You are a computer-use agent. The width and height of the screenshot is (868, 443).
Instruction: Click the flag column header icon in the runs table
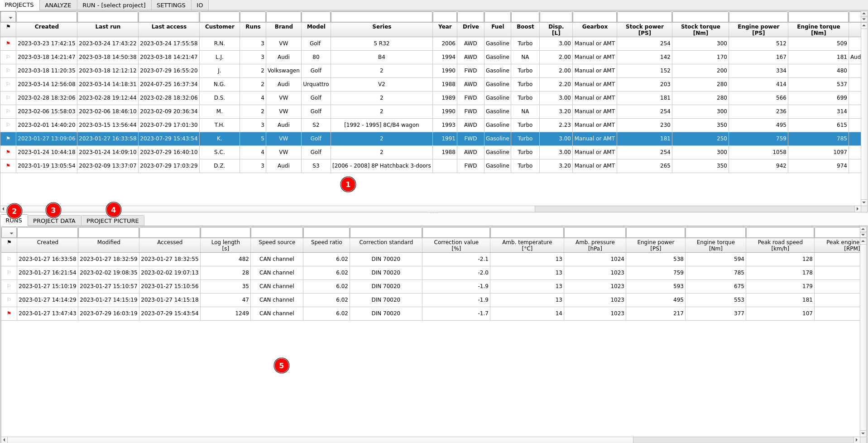[x=9, y=242]
